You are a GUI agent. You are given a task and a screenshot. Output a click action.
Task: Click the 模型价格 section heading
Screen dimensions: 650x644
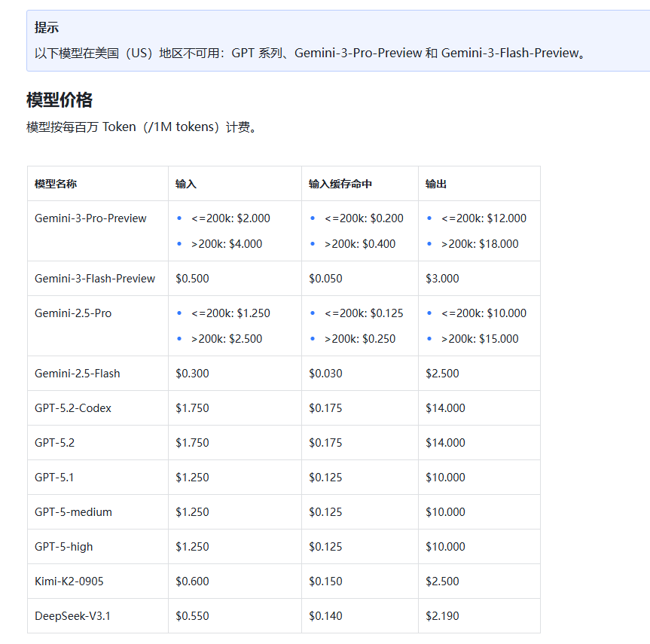point(60,100)
